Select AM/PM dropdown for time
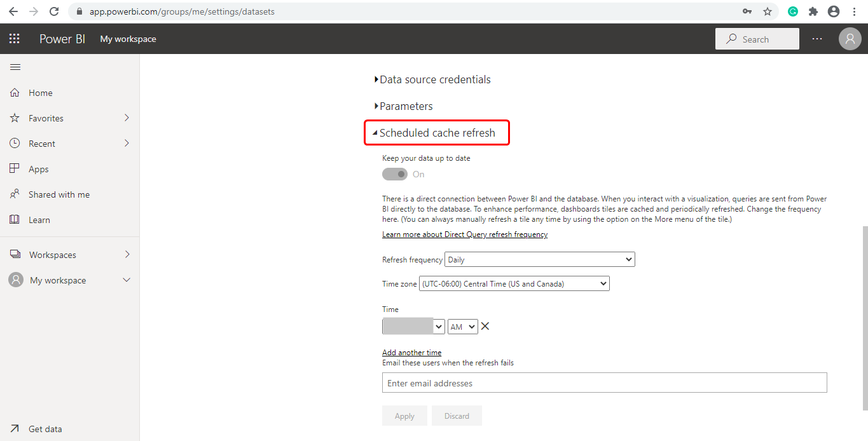 (x=462, y=327)
